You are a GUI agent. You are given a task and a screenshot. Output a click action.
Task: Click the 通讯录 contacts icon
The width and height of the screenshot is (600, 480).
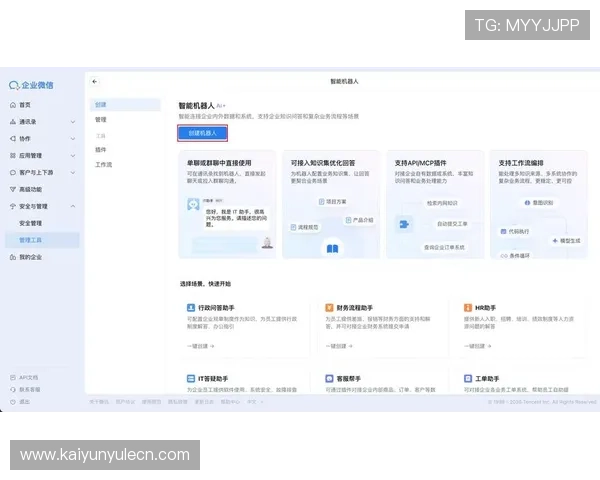tap(13, 122)
